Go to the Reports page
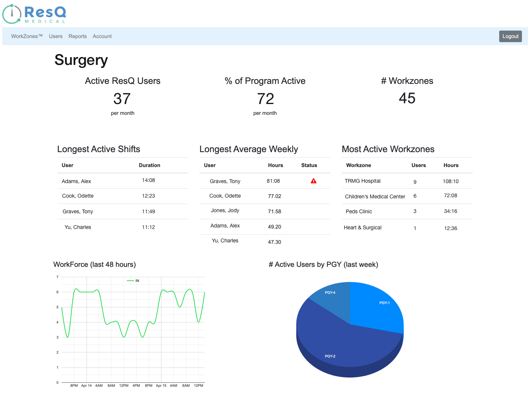The height and width of the screenshot is (393, 532). click(x=78, y=36)
